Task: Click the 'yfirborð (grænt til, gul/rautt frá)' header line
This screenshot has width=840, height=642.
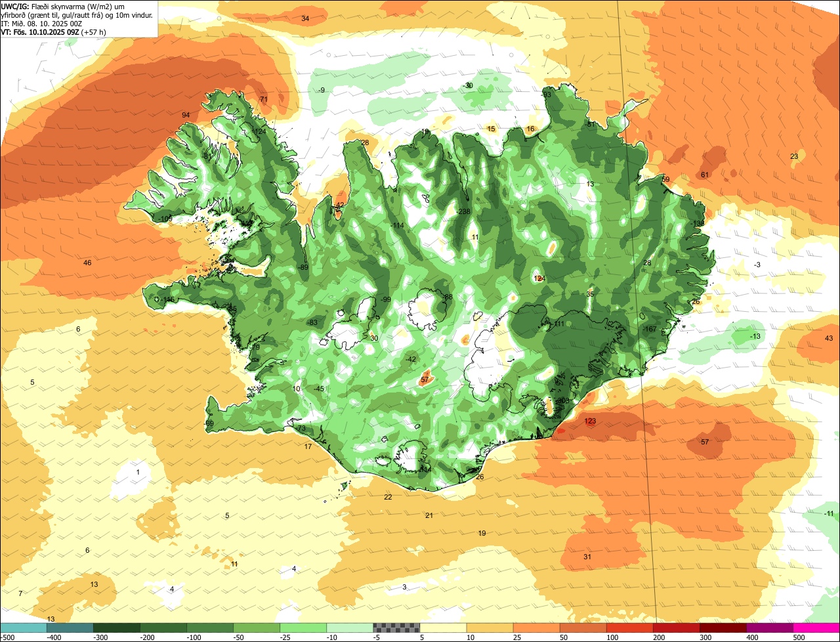Action: tap(77, 14)
